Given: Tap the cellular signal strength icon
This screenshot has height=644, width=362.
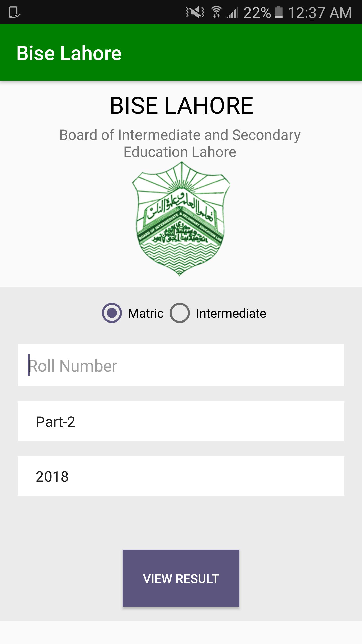Looking at the screenshot, I should coord(232,12).
